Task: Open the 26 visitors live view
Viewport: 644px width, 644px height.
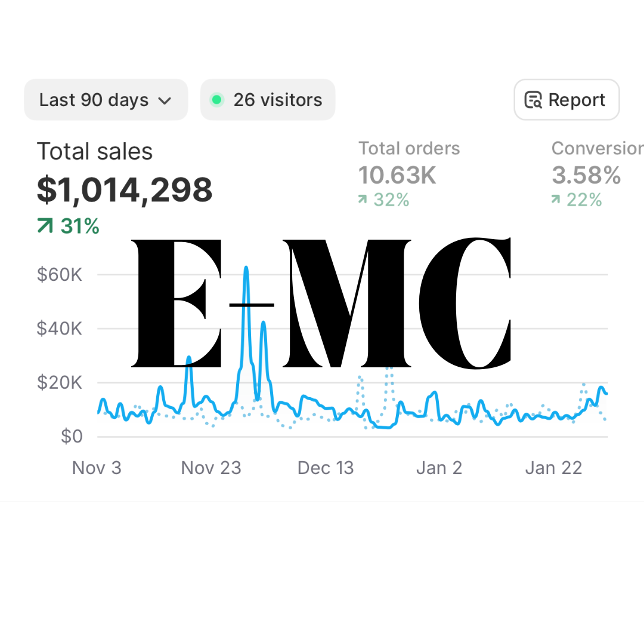Action: 268,100
